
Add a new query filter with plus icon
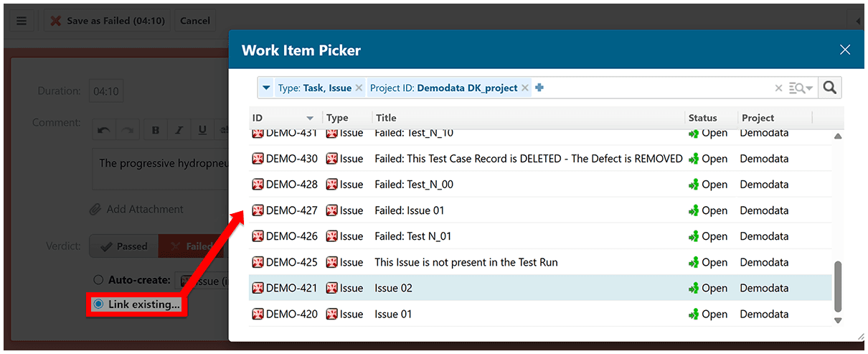(539, 88)
